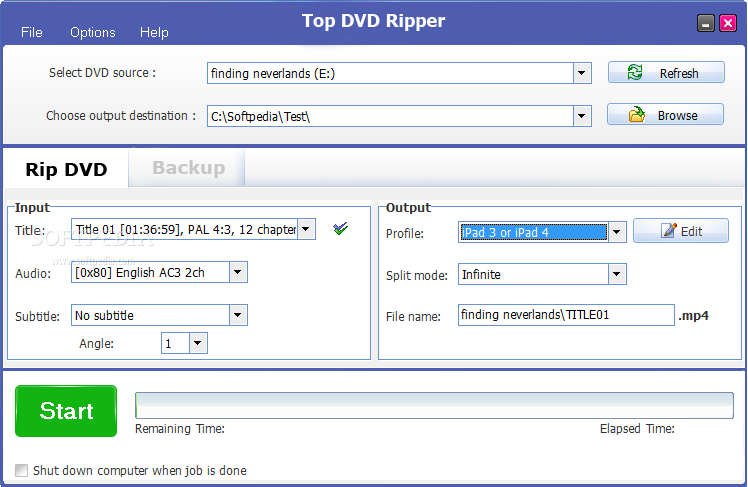Click the highlighted iPad 3 or iPad 4 profile
Viewport: 748px width, 487px height.
click(x=533, y=232)
